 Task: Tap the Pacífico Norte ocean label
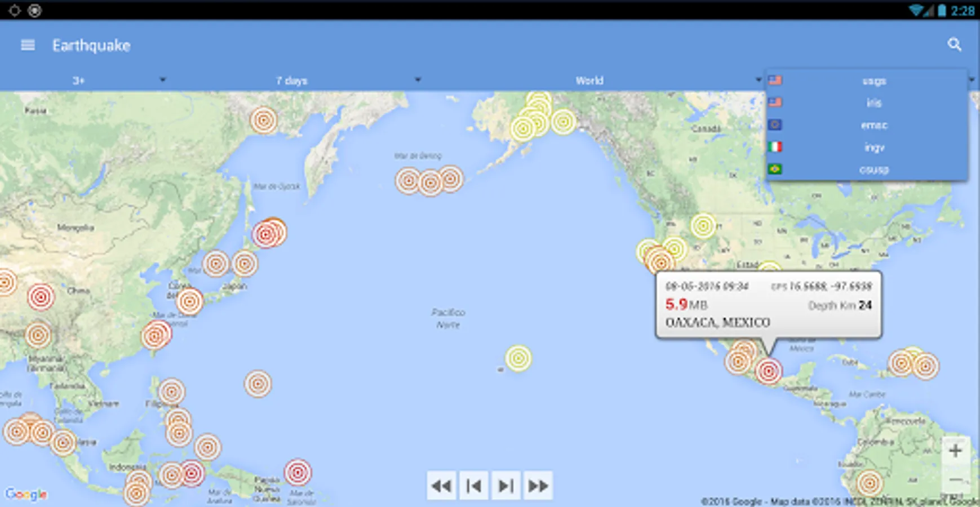(448, 318)
